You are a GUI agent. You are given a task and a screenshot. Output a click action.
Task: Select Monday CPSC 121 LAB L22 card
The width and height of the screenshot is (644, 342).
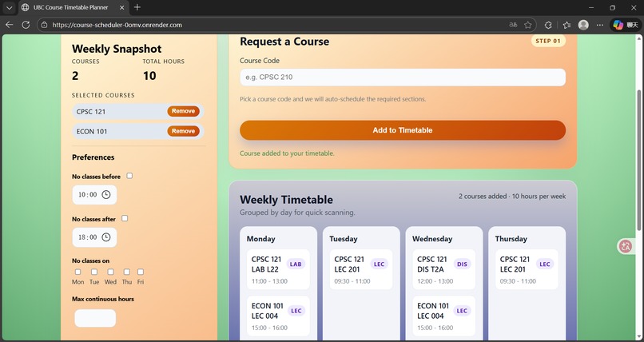[278, 269]
